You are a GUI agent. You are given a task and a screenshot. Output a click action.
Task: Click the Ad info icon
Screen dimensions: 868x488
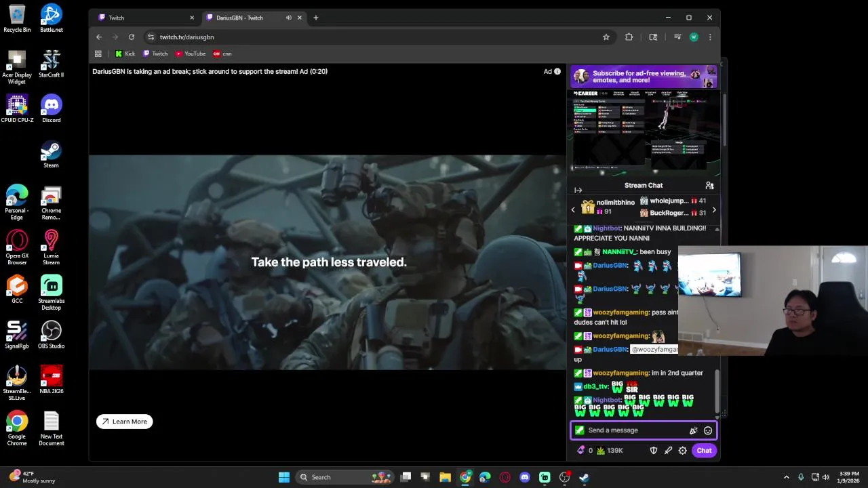(x=557, y=71)
